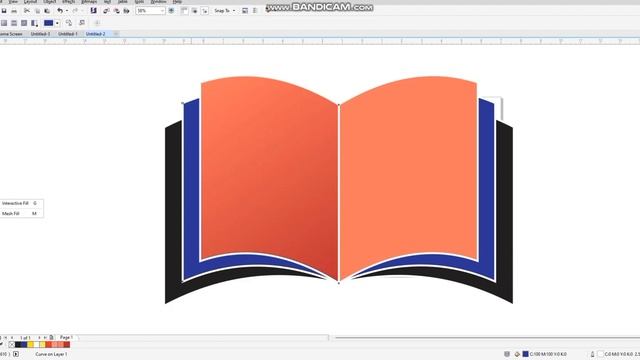Open the Snap To dropdown
The image size is (640, 360).
[224, 11]
